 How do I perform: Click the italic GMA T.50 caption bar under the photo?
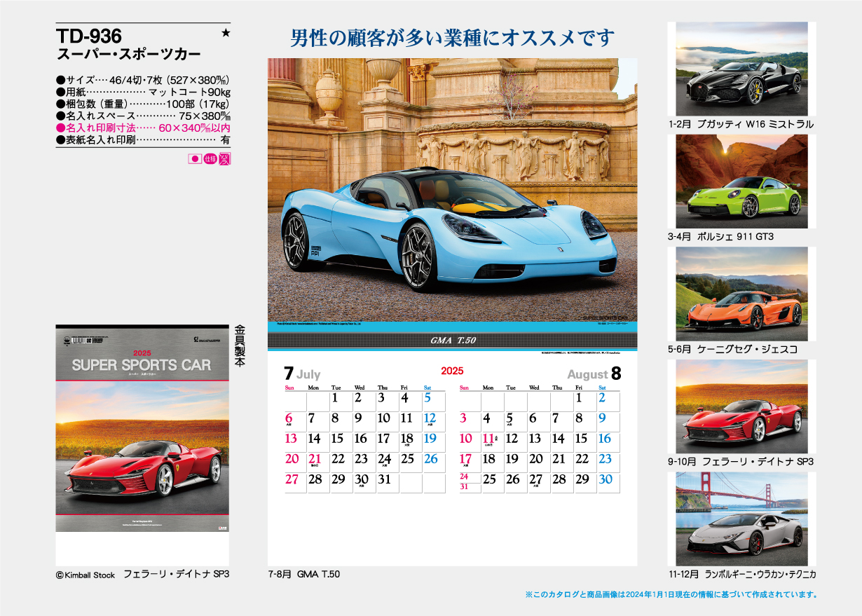[452, 341]
